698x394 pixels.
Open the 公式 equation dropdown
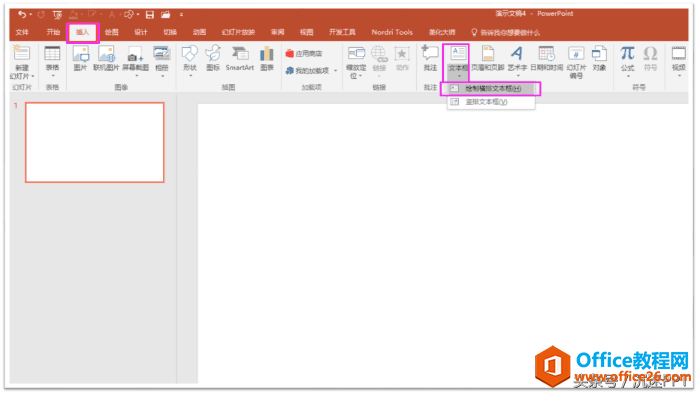click(x=628, y=76)
